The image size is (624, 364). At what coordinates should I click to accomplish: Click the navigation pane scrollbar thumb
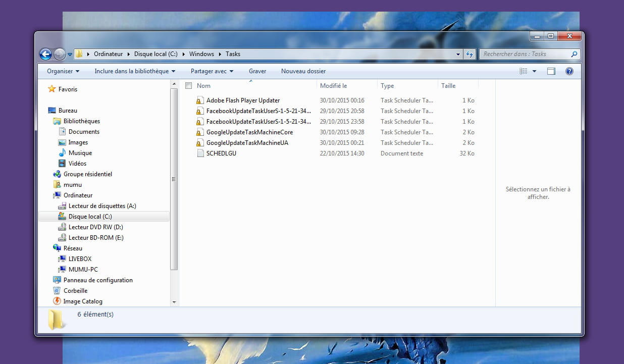174,179
